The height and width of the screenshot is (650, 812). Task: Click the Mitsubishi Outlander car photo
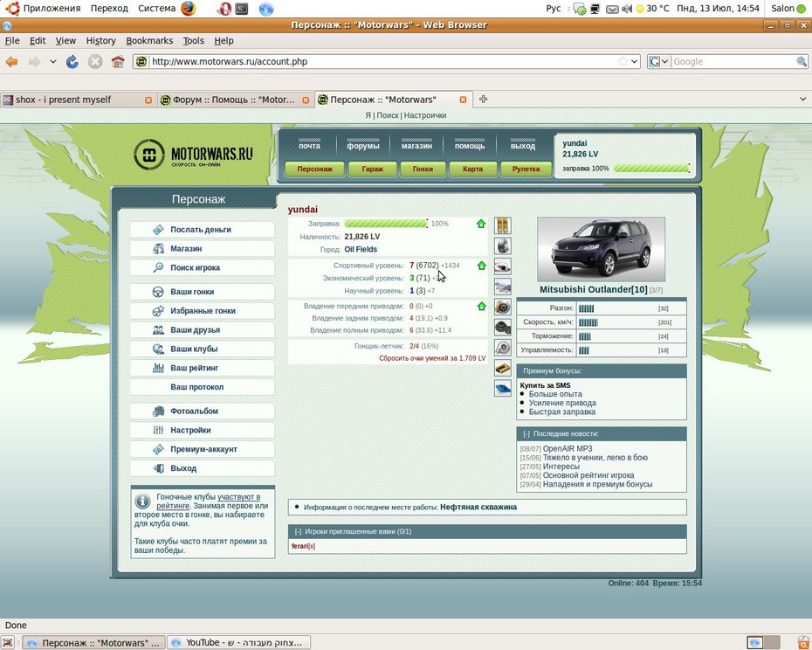pos(602,249)
